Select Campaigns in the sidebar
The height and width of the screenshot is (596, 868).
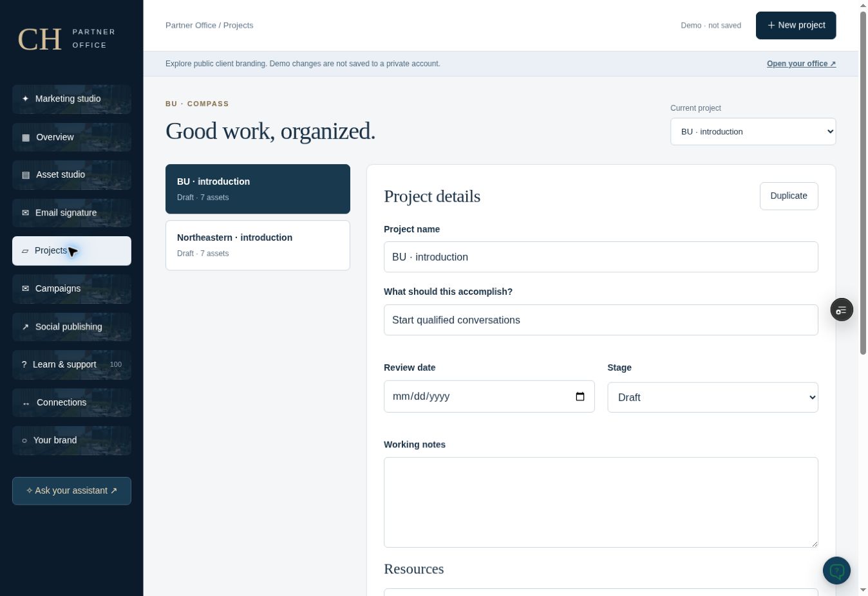click(71, 289)
